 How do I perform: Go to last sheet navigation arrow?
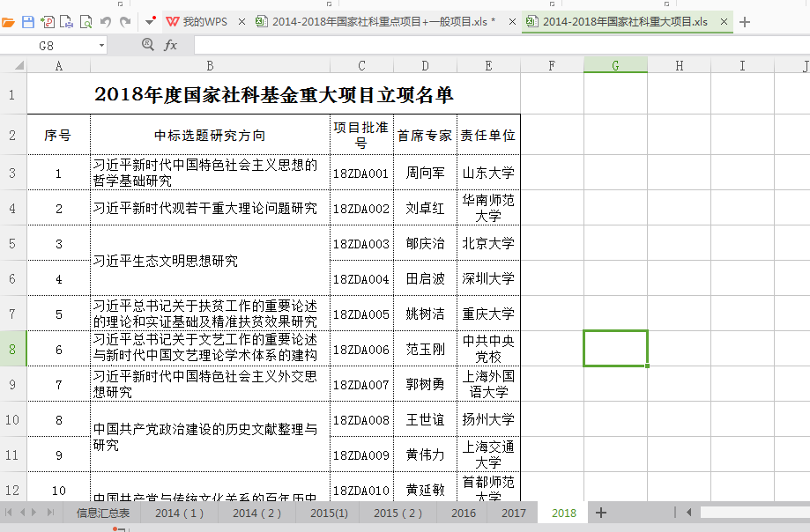point(50,513)
